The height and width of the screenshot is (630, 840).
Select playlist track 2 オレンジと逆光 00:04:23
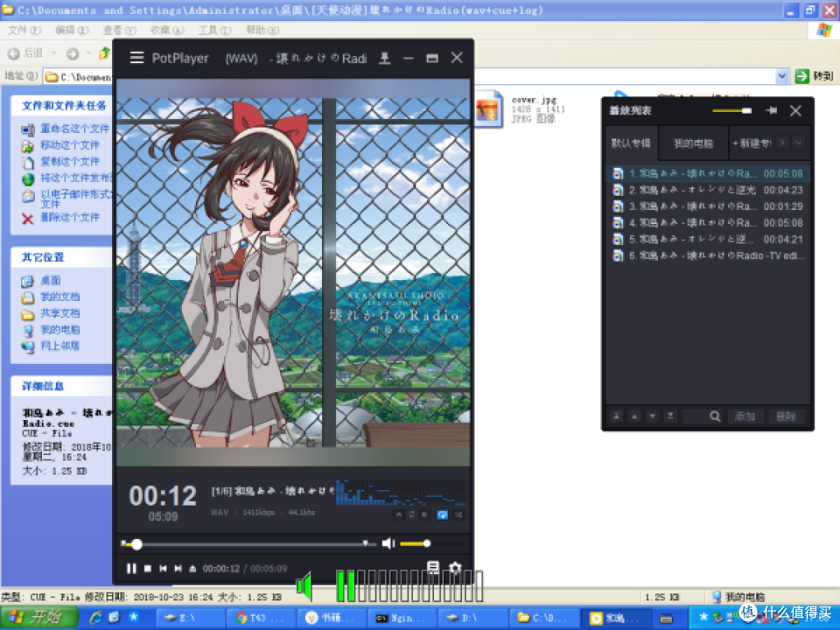708,191
